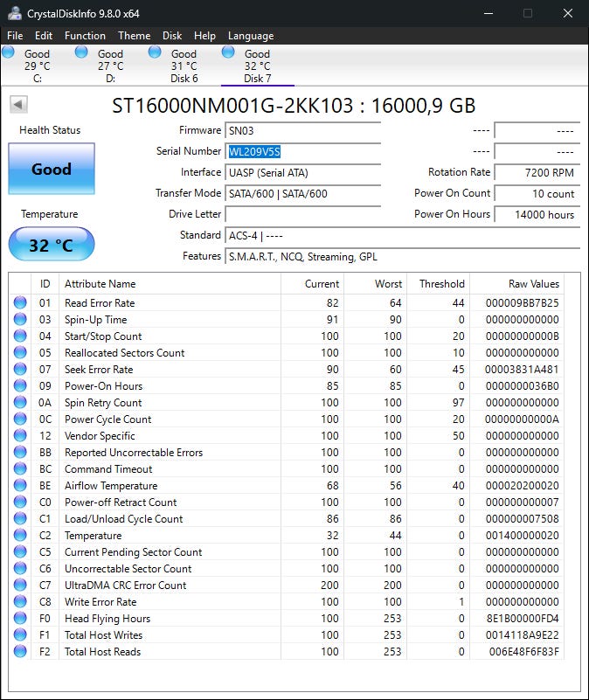
Task: Click the Raw Values column header
Action: pos(533,284)
